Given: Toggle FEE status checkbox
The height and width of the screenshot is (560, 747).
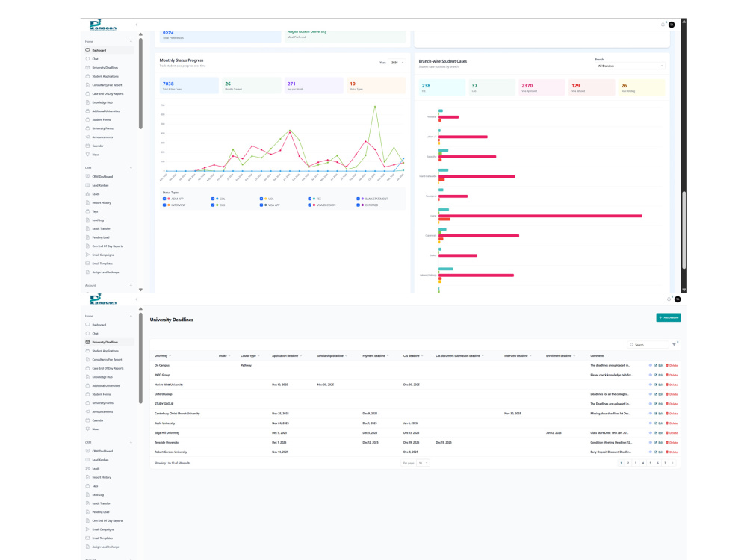Looking at the screenshot, I should [310, 199].
